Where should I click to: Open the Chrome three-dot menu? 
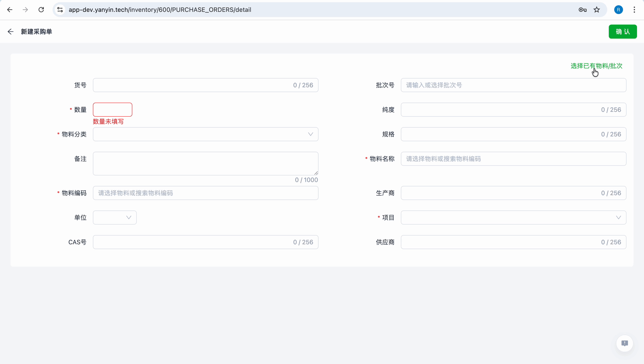[x=634, y=10]
